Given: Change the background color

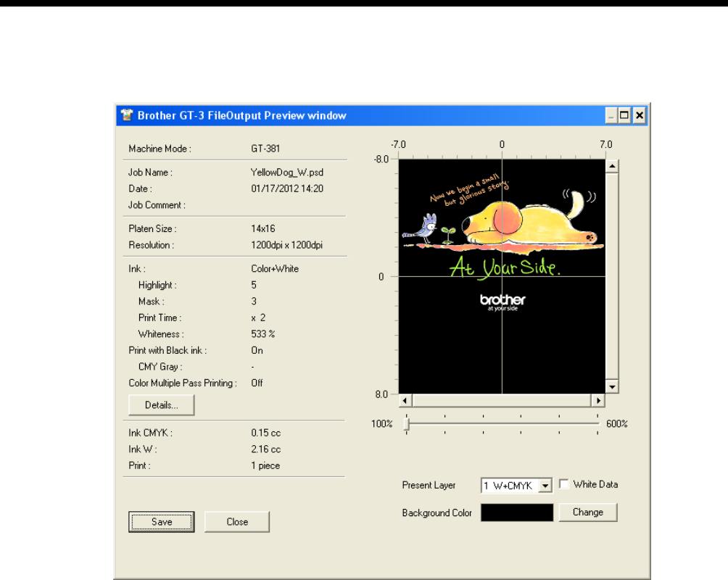Looking at the screenshot, I should click(588, 512).
